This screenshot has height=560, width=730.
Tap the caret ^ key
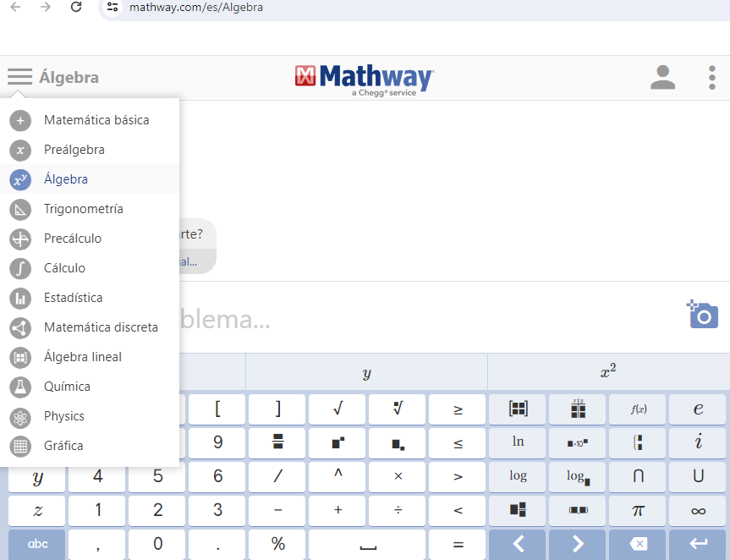coord(338,476)
